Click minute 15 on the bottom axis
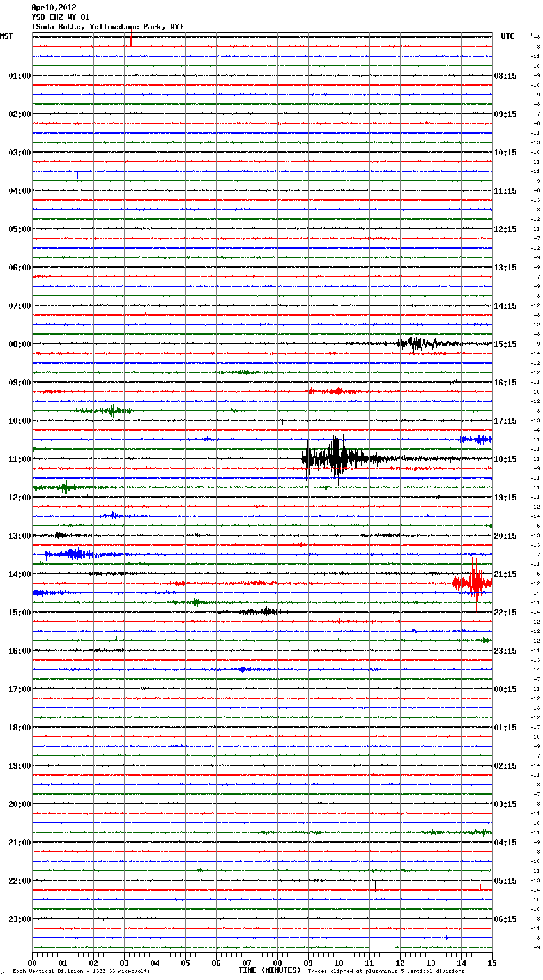 pyautogui.click(x=492, y=963)
